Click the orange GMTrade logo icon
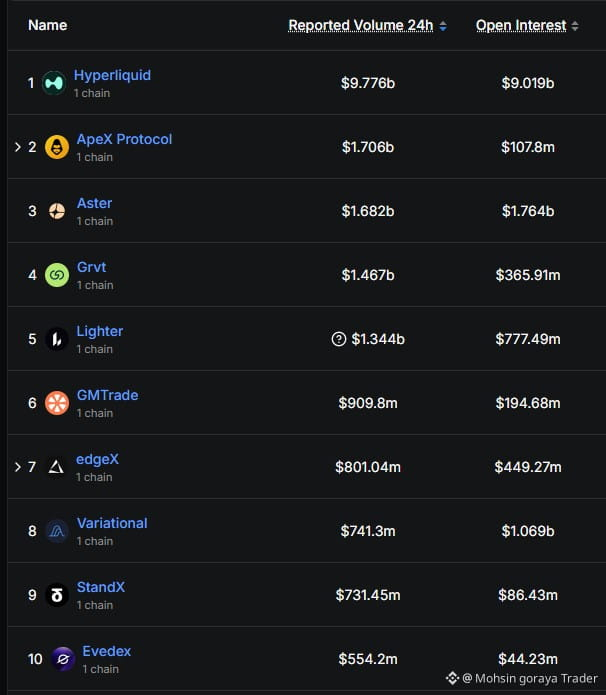The image size is (606, 695). point(57,403)
